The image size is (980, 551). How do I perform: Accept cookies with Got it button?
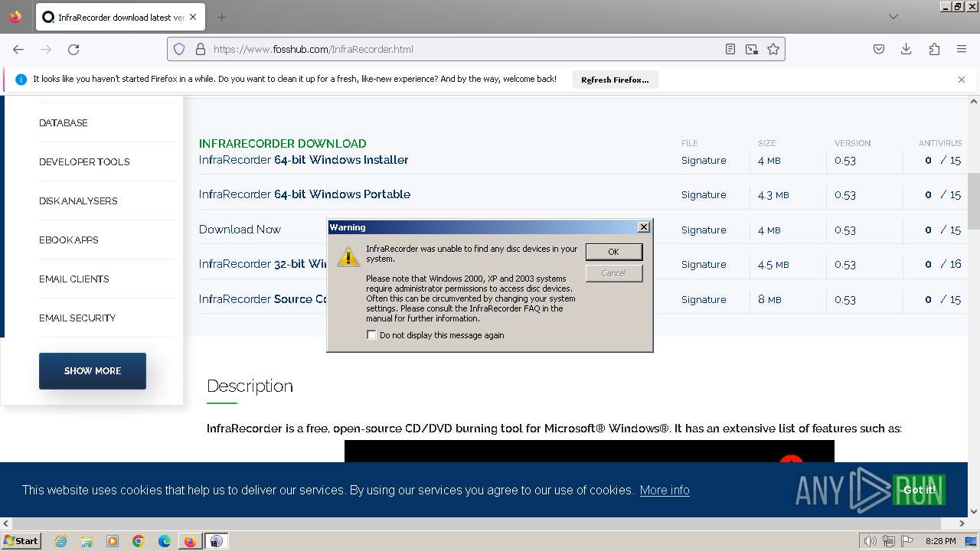coord(919,490)
